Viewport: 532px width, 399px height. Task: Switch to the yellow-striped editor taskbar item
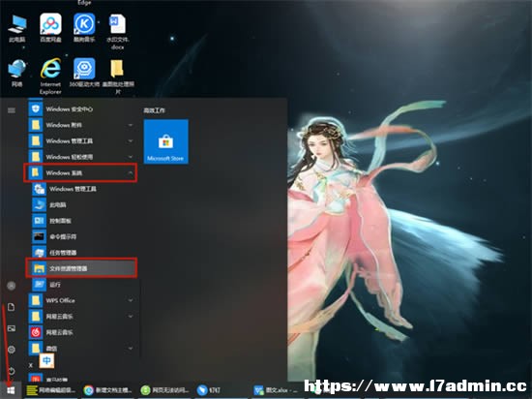coord(51,390)
